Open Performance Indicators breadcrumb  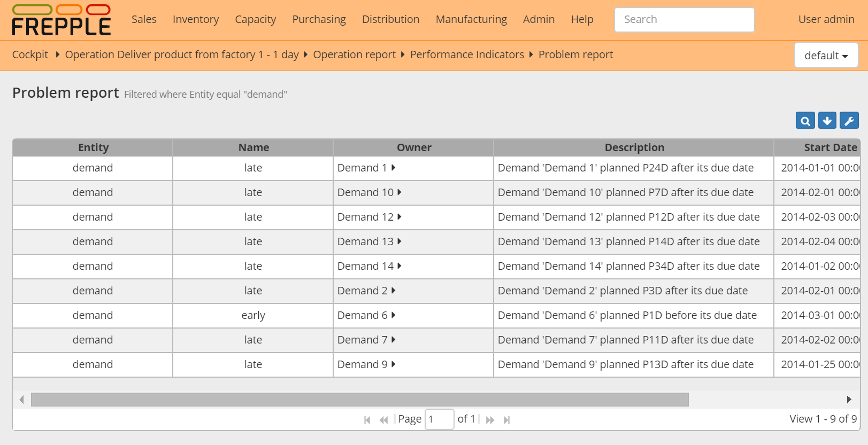(467, 55)
